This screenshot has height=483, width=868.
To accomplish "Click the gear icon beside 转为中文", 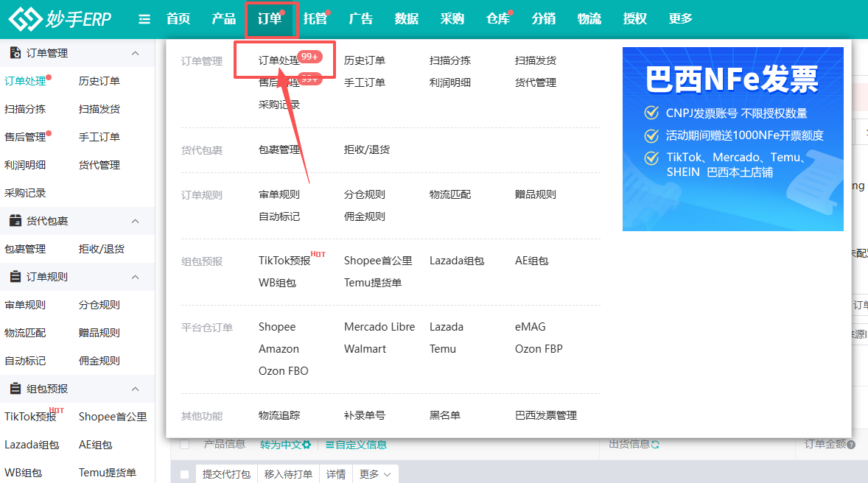I will point(307,444).
